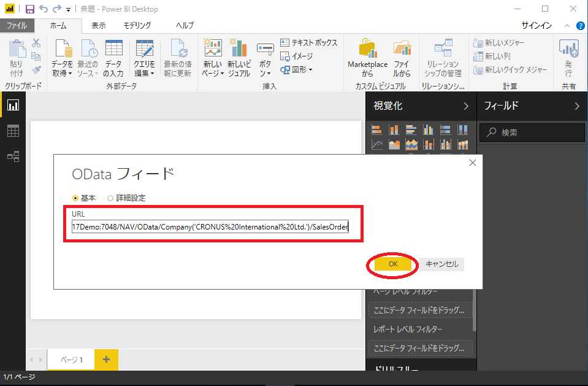This screenshot has width=588, height=386.
Task: Select the clustered column chart visual
Action: click(428, 130)
